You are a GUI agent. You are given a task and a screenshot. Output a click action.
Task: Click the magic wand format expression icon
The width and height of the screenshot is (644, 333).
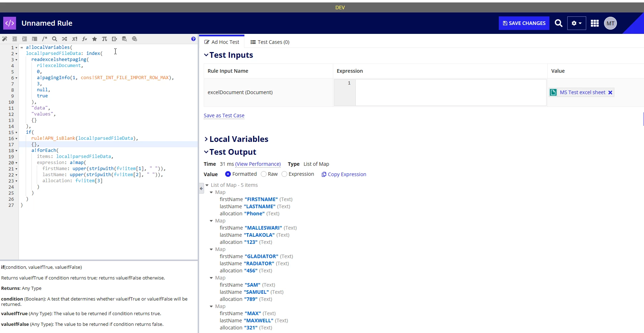pyautogui.click(x=5, y=39)
